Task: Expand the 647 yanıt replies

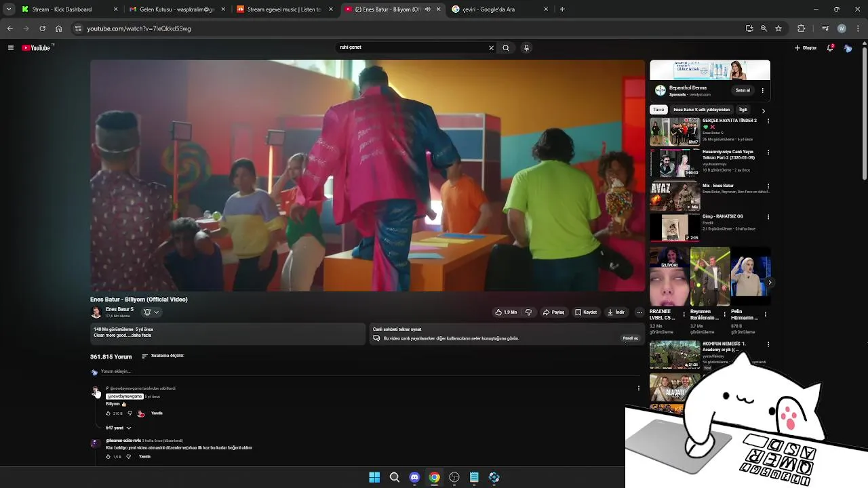Action: pos(119,428)
